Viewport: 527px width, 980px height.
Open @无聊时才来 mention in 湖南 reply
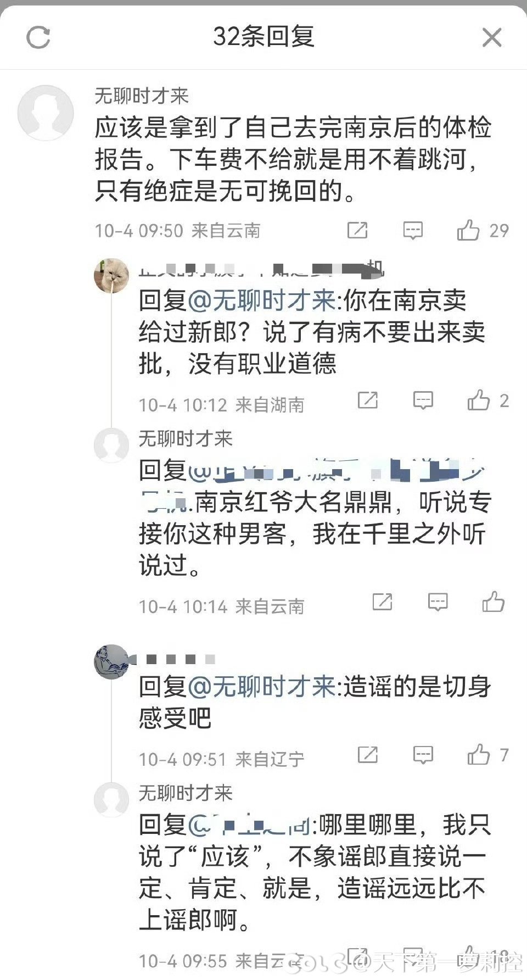coord(262,300)
